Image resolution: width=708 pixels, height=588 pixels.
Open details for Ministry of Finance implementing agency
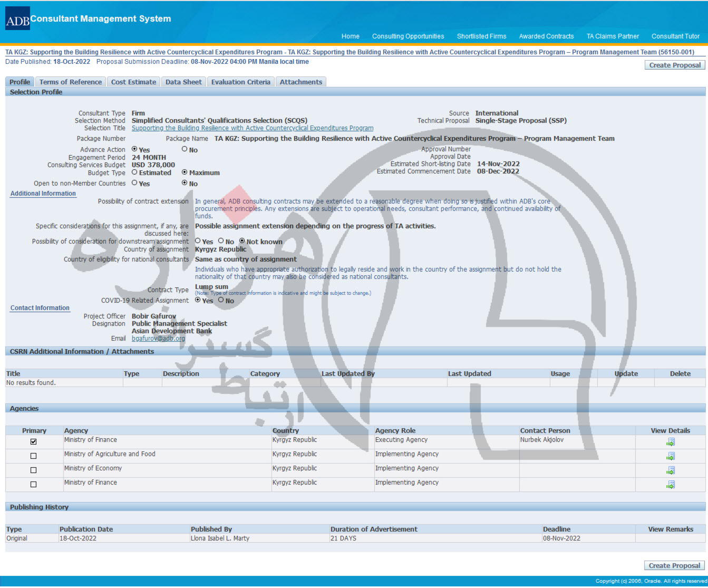670,485
